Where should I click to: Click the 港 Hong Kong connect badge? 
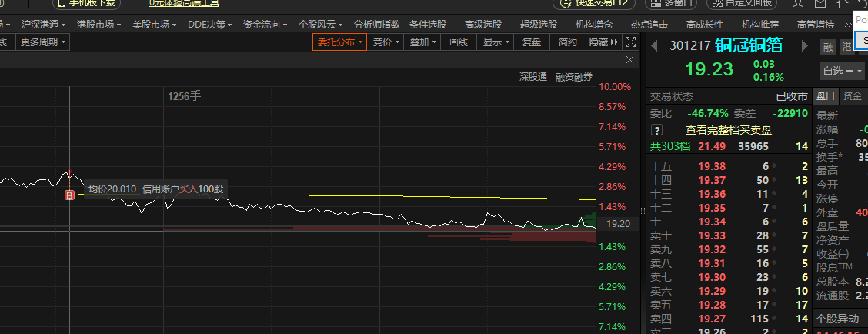click(847, 47)
